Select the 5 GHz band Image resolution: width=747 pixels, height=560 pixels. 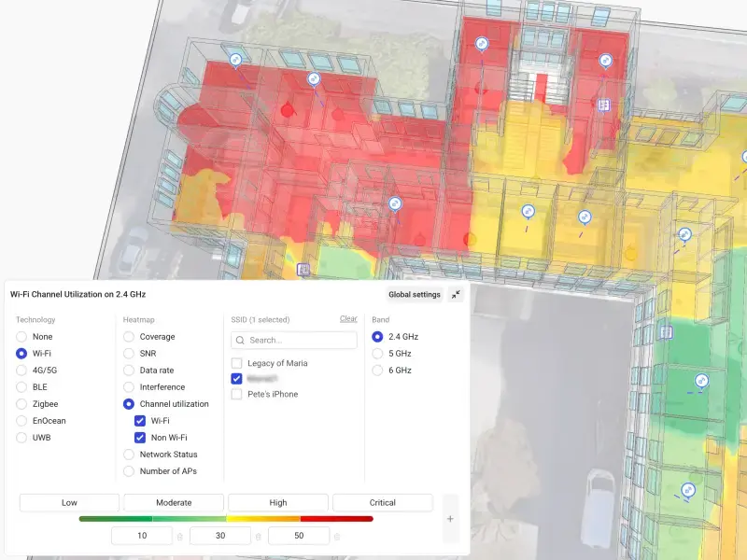coord(377,354)
